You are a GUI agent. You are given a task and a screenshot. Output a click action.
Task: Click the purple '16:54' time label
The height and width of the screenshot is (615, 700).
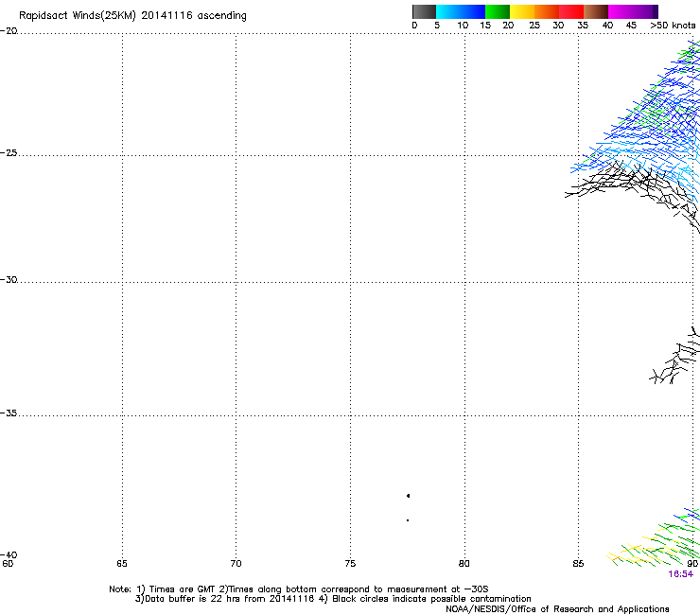coord(681,574)
